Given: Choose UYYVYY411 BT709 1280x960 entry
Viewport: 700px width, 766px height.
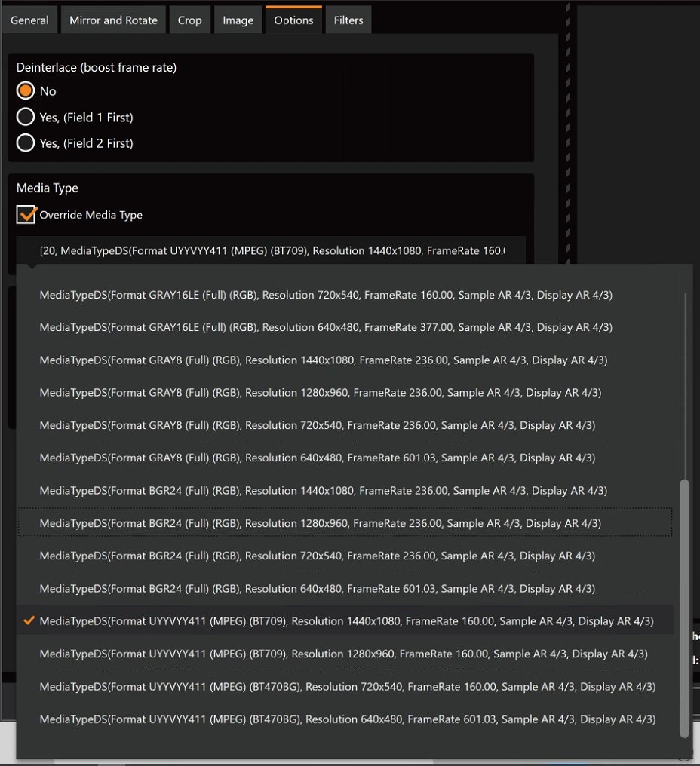Looking at the screenshot, I should coord(345,654).
